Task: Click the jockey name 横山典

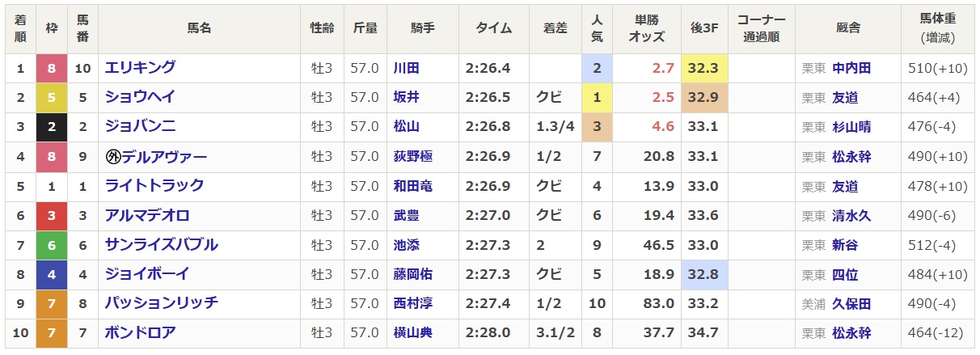Action: coord(413,333)
